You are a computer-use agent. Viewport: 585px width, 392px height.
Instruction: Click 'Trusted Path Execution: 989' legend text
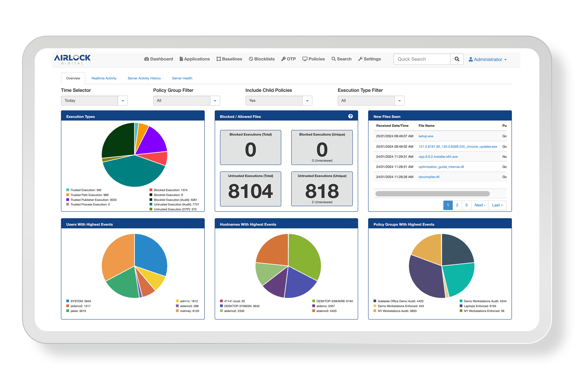89,195
